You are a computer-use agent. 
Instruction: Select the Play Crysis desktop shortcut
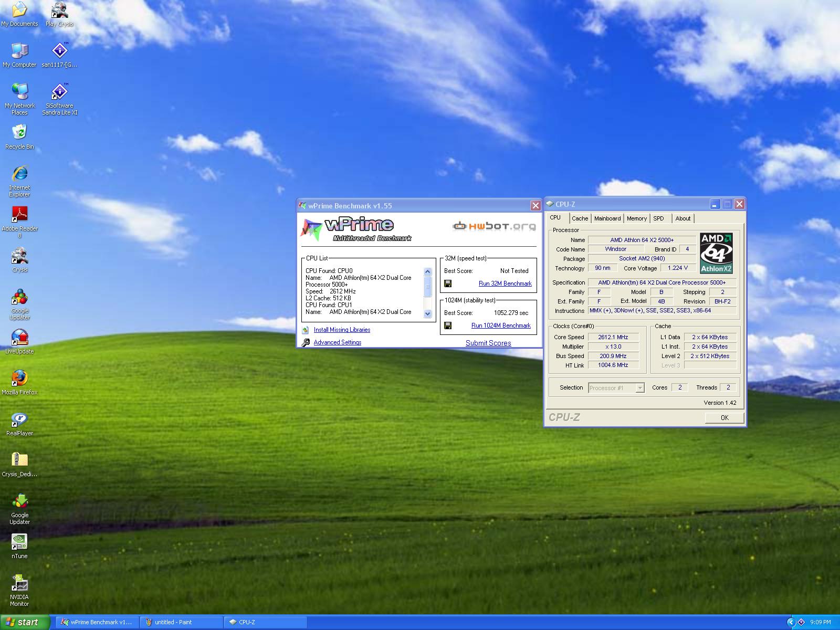[x=59, y=15]
